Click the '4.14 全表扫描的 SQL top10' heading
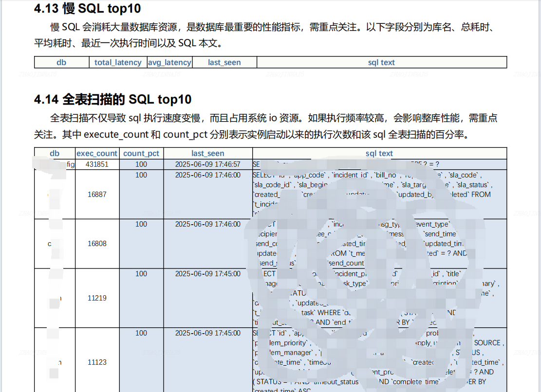Image resolution: width=541 pixels, height=392 pixels. click(x=112, y=99)
